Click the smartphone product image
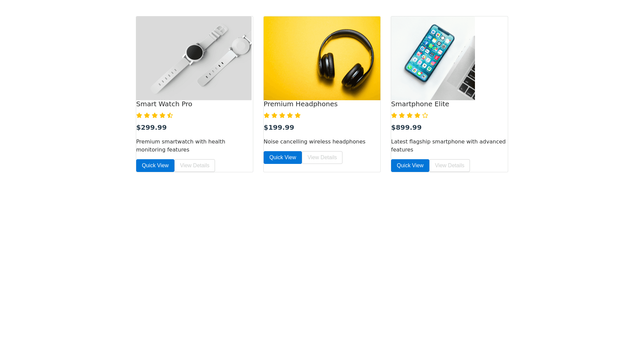 click(433, 58)
